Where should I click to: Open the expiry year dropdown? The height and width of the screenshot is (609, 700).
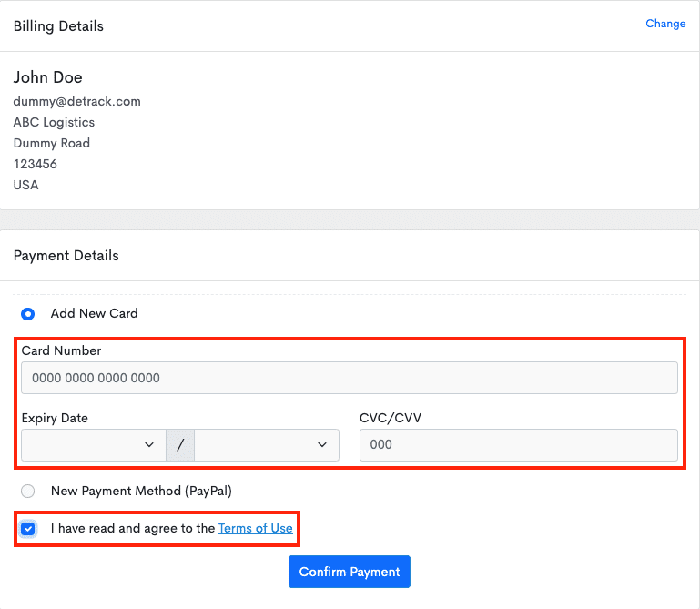267,445
